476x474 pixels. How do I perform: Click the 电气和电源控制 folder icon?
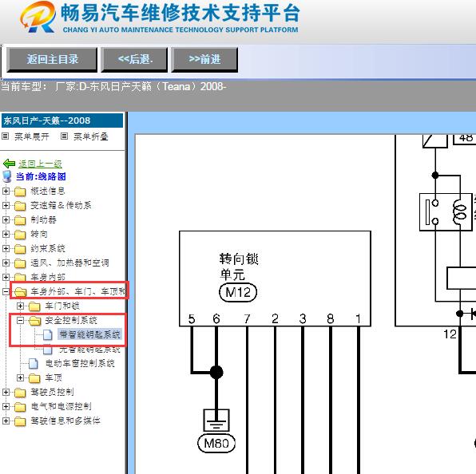pyautogui.click(x=20, y=407)
